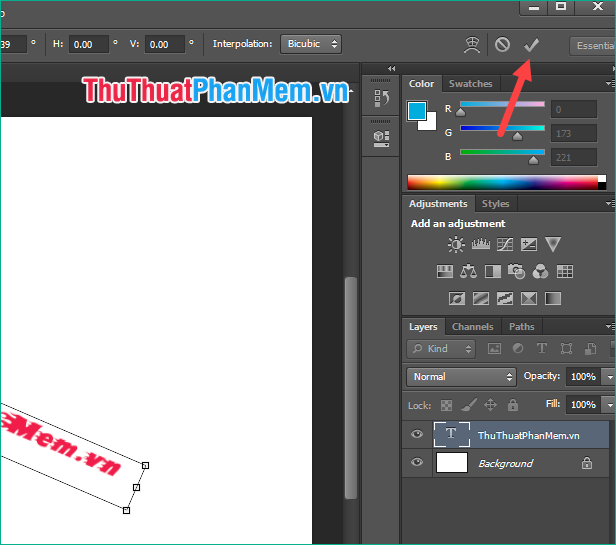Image resolution: width=616 pixels, height=545 pixels.
Task: Add a Channel Mixer adjustment
Action: point(540,272)
